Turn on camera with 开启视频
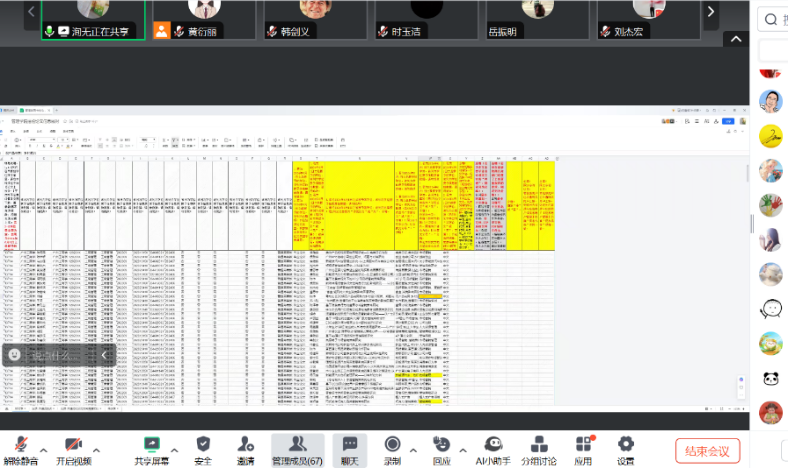789x468 pixels. coord(72,448)
